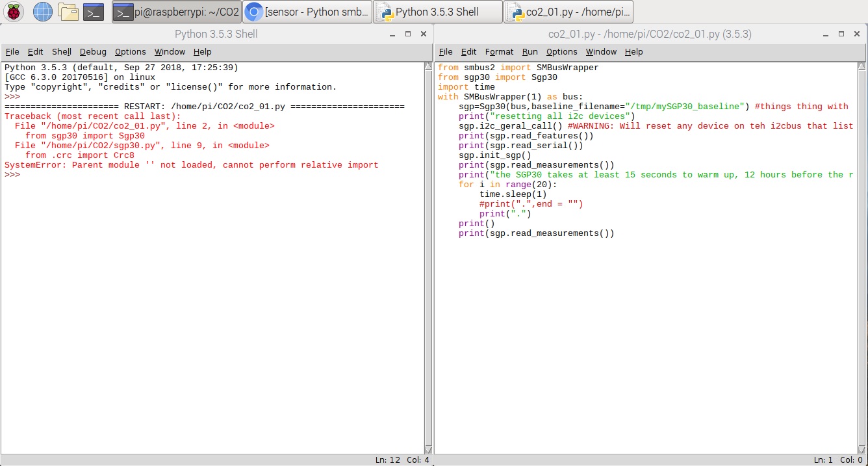Click 'from sgp30 import Sgp30' editor line
The width and height of the screenshot is (868, 466).
pyautogui.click(x=498, y=77)
